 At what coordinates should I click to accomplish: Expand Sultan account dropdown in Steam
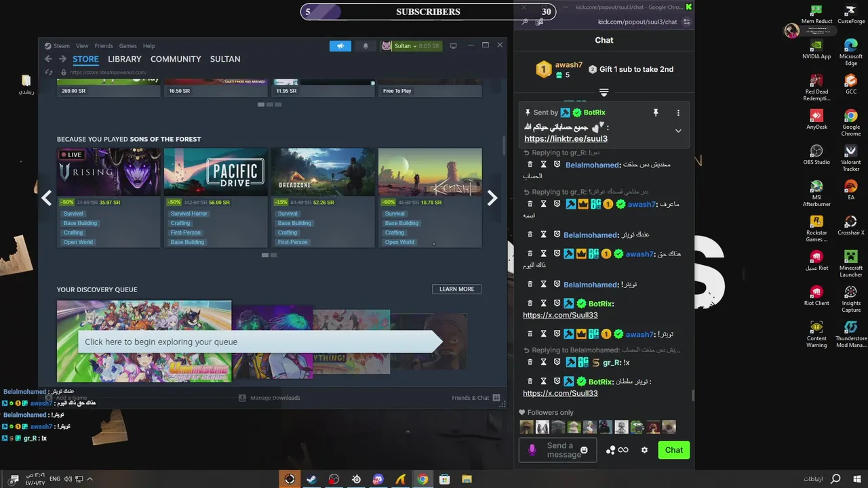[415, 45]
